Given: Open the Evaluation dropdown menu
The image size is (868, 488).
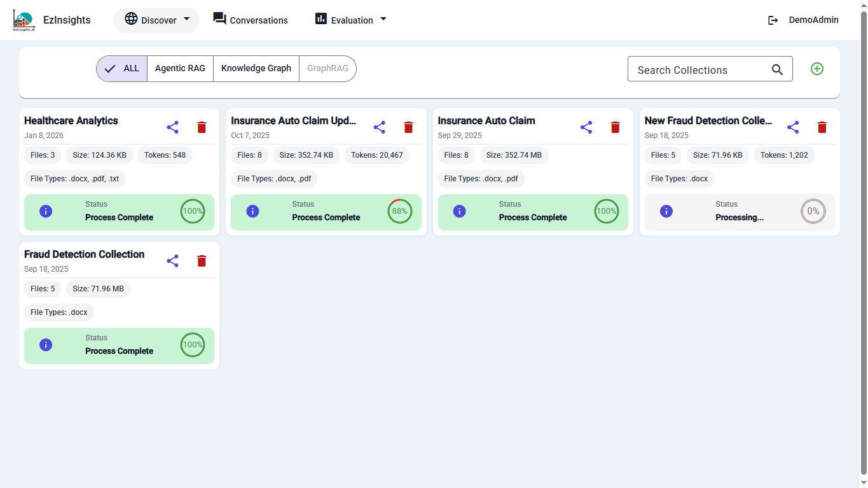Looking at the screenshot, I should tap(350, 20).
